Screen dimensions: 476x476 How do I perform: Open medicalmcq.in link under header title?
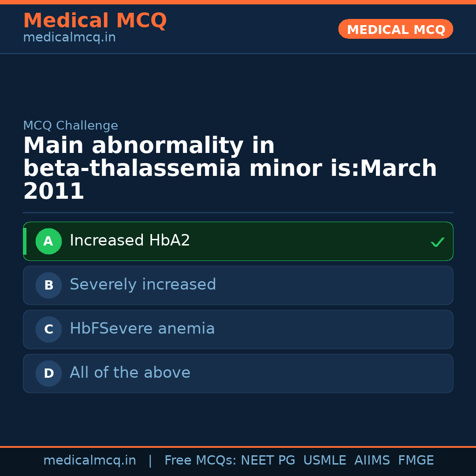pos(69,37)
